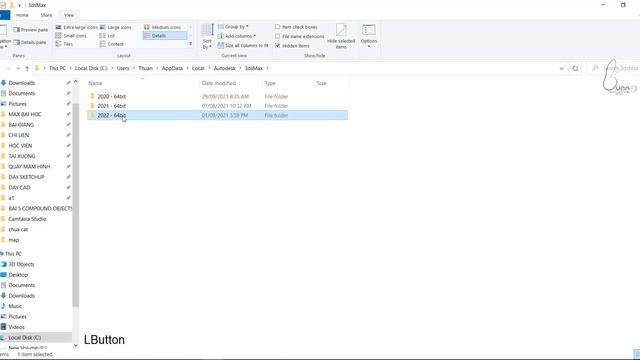This screenshot has height=360, width=640.
Task: Expand layout gallery more arrow
Action: (190, 44)
